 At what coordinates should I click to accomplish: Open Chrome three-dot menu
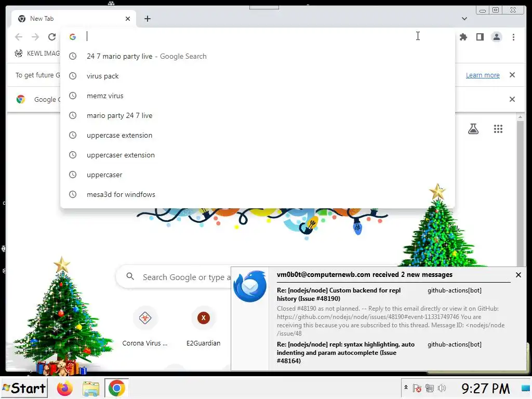[513, 37]
